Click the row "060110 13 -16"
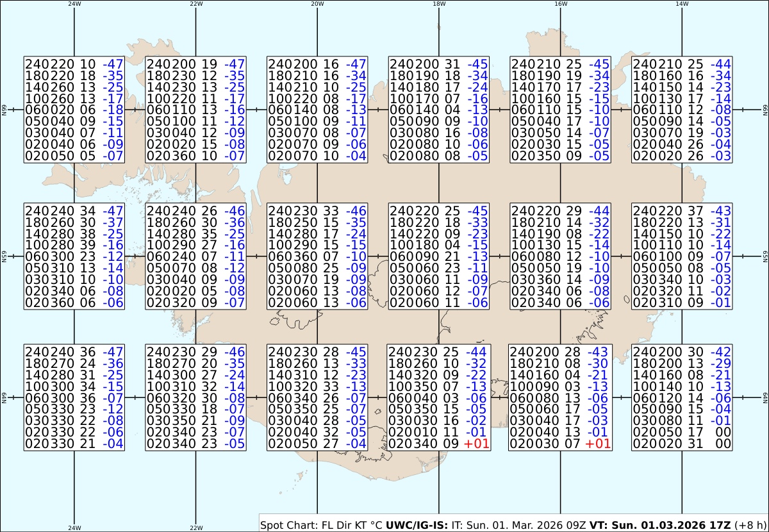The height and width of the screenshot is (532, 769). 195,110
